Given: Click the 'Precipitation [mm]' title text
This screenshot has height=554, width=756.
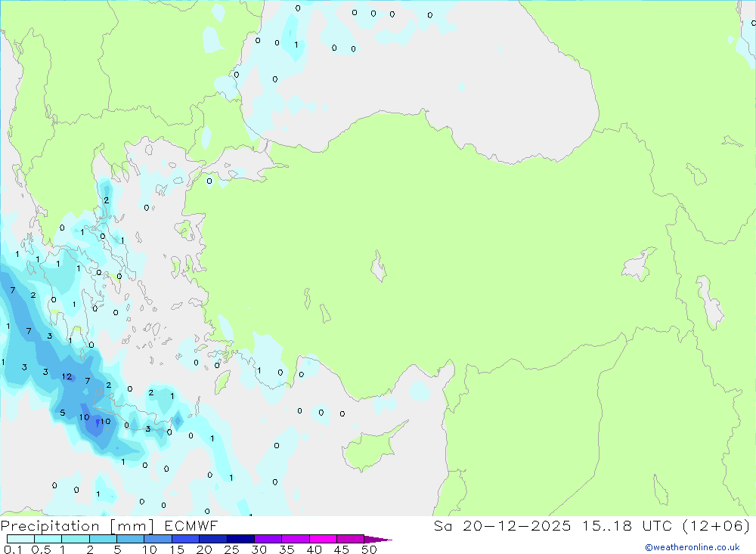Looking at the screenshot, I should click(x=77, y=526).
